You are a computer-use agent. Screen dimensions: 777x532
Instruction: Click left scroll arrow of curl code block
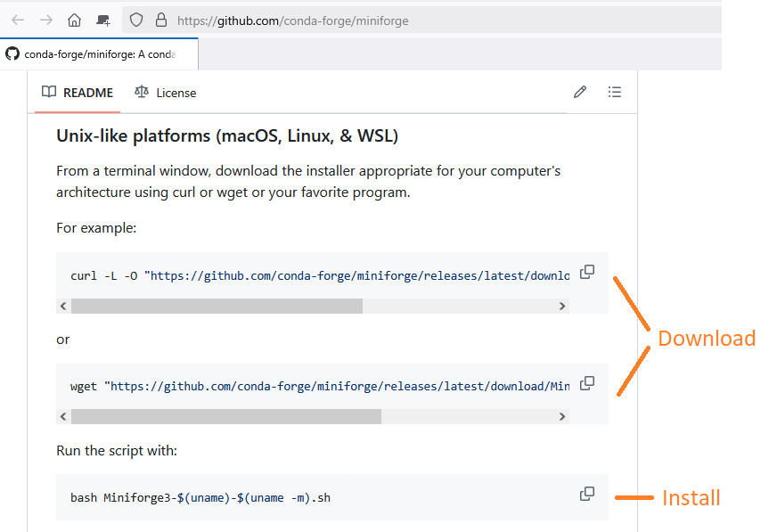[x=63, y=307]
